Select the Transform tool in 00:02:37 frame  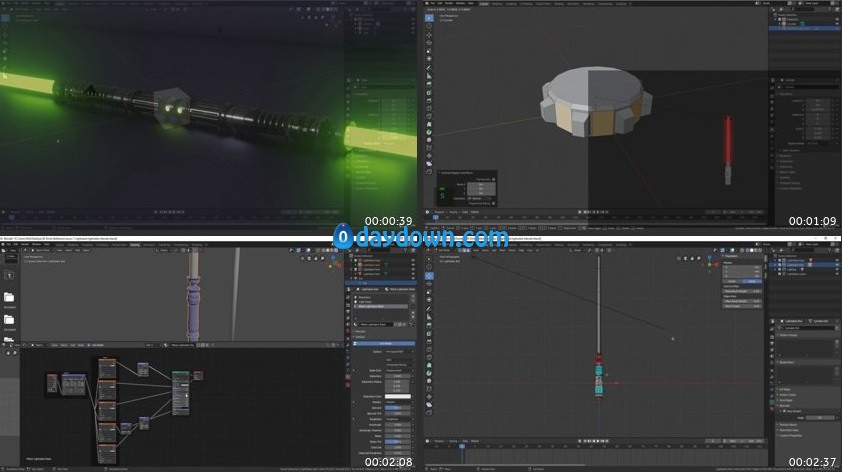coord(429,300)
